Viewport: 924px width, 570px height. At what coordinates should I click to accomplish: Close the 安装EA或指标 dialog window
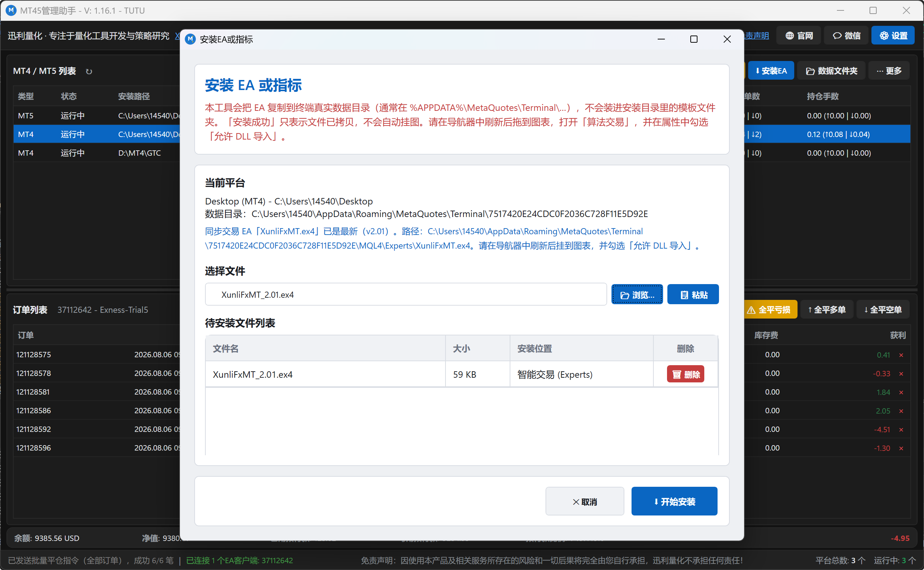[x=727, y=39]
